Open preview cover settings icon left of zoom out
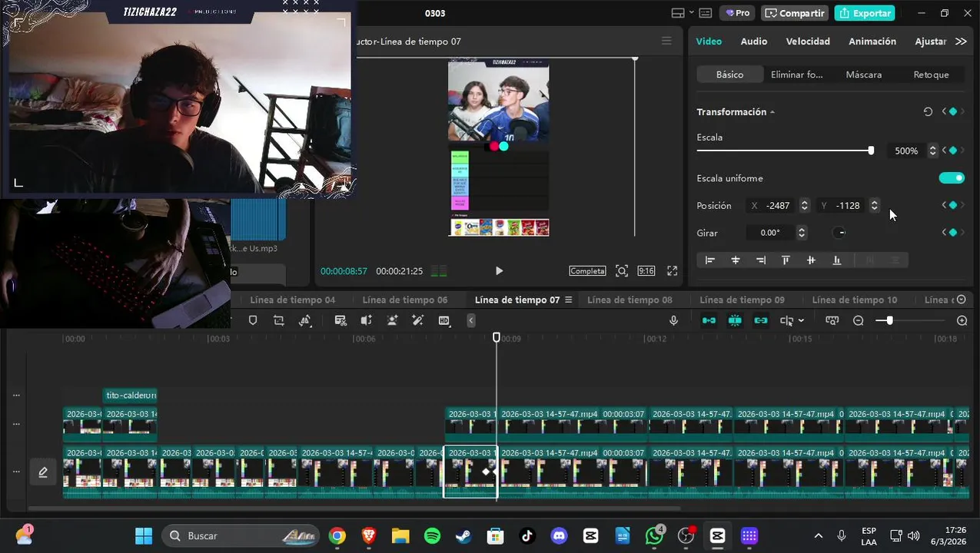Viewport: 980px width, 553px height. pyautogui.click(x=832, y=320)
